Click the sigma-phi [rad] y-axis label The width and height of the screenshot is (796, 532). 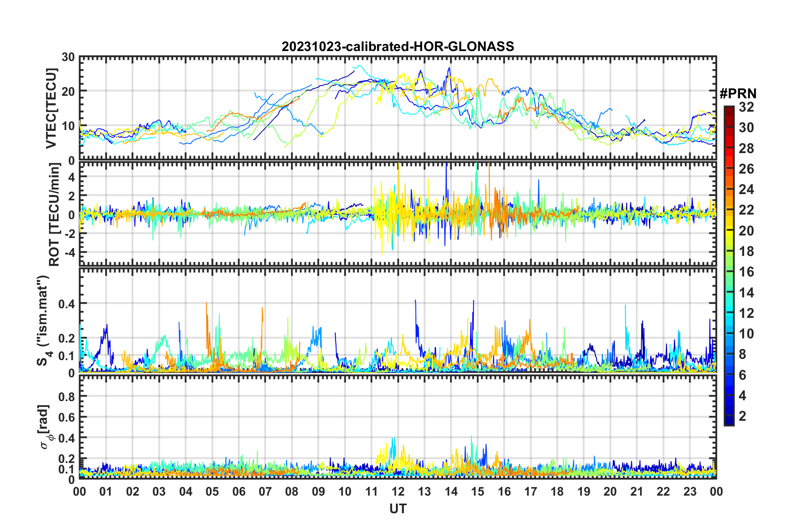[44, 427]
